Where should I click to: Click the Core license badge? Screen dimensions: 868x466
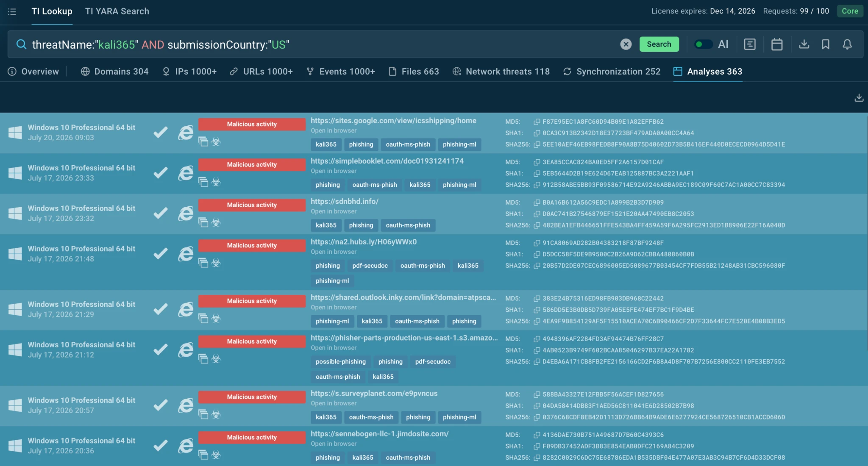pyautogui.click(x=849, y=11)
